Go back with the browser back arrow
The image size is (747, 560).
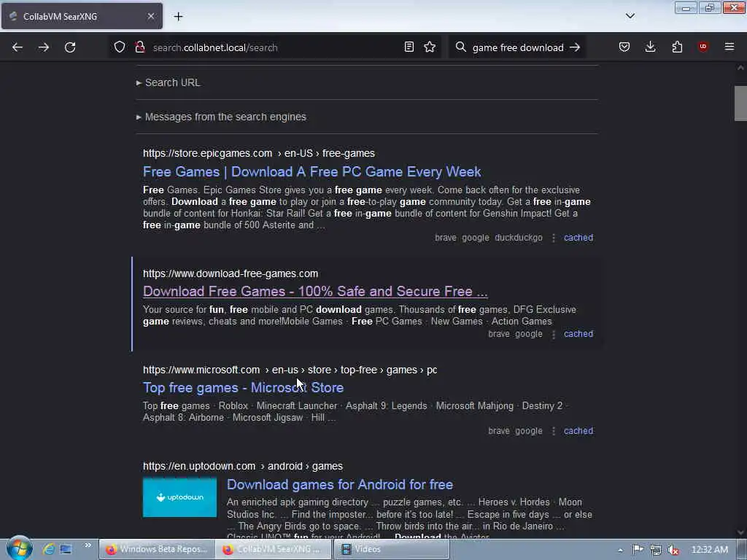point(18,47)
